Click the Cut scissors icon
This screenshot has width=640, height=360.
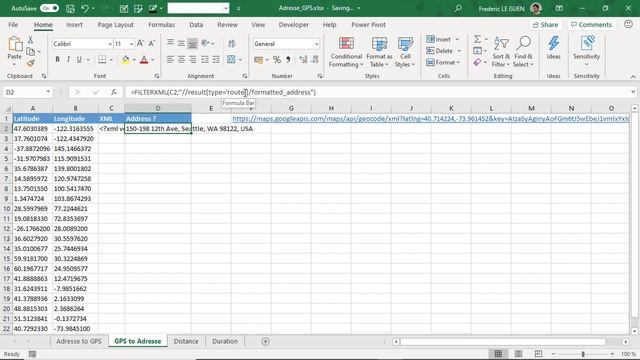point(30,40)
